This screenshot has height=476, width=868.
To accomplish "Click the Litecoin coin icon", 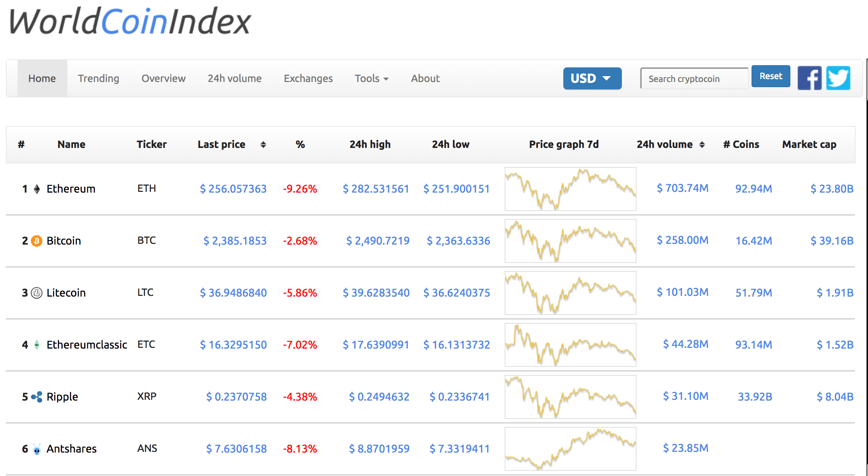I will pyautogui.click(x=37, y=293).
